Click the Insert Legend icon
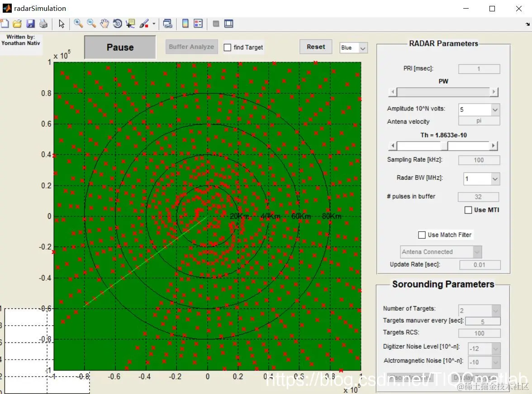This screenshot has width=532, height=394. [x=198, y=24]
